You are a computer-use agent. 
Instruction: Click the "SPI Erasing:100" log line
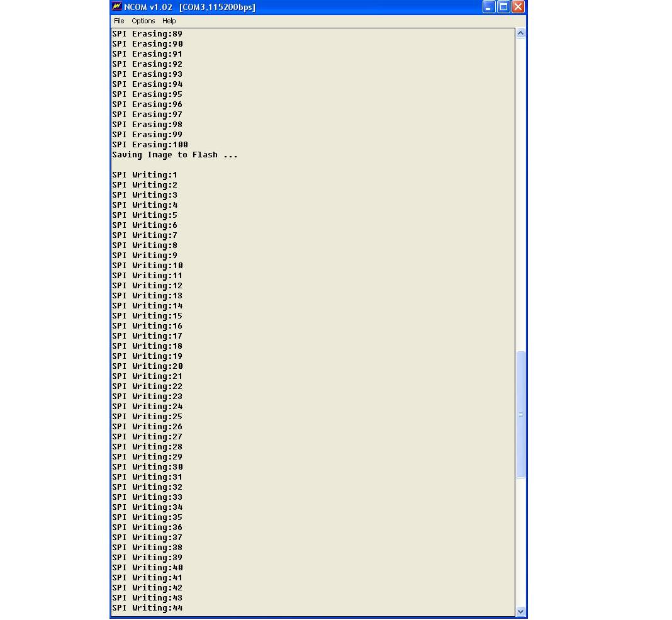click(150, 145)
